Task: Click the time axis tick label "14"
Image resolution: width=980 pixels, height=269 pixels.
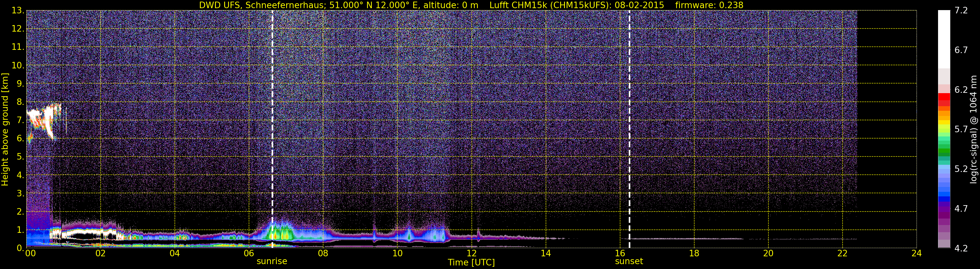Action: [x=545, y=253]
